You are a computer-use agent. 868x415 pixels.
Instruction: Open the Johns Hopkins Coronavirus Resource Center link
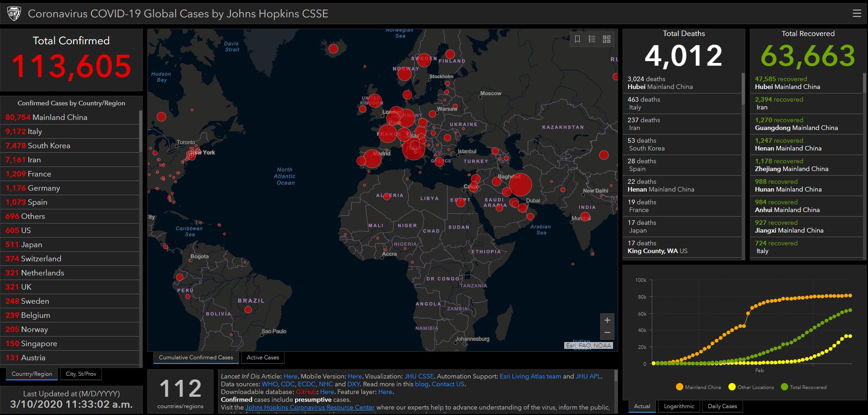coord(310,408)
